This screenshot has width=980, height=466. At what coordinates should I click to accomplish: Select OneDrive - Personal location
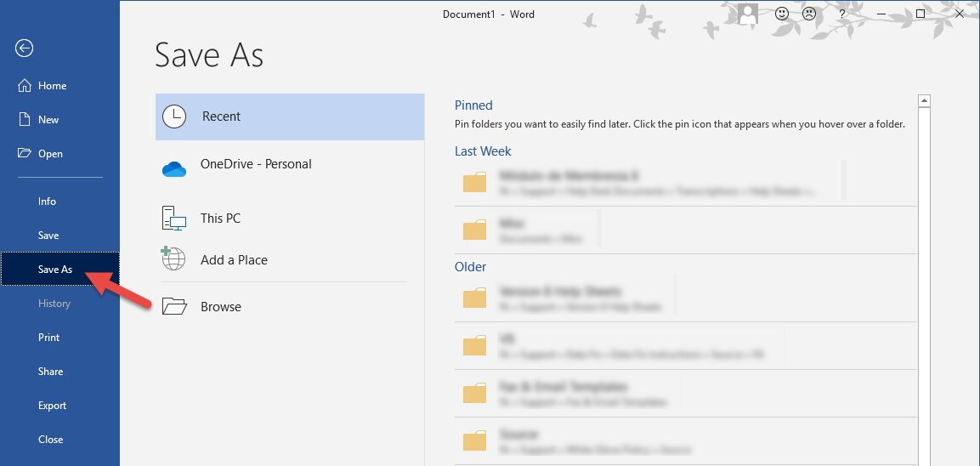(255, 164)
